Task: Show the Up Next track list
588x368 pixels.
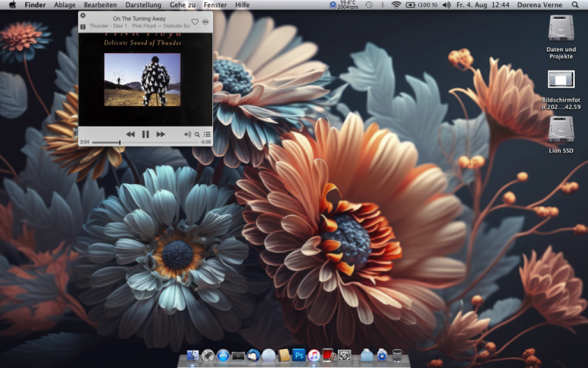Action: (x=207, y=135)
